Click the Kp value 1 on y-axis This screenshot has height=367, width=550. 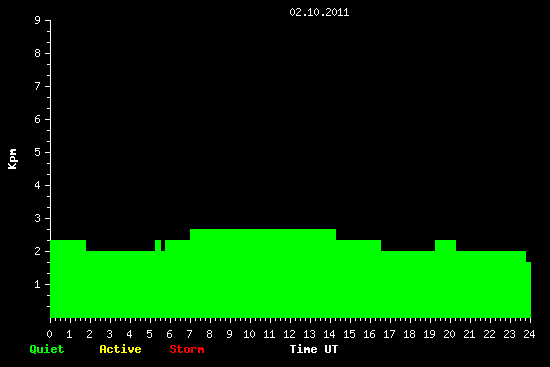tap(38, 284)
